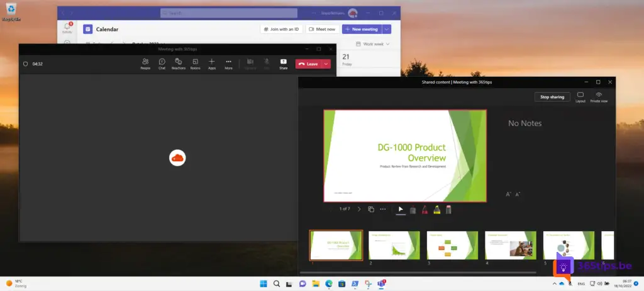Click the Join with an ID button
Viewport: 644px width, 291px height.
[280, 29]
